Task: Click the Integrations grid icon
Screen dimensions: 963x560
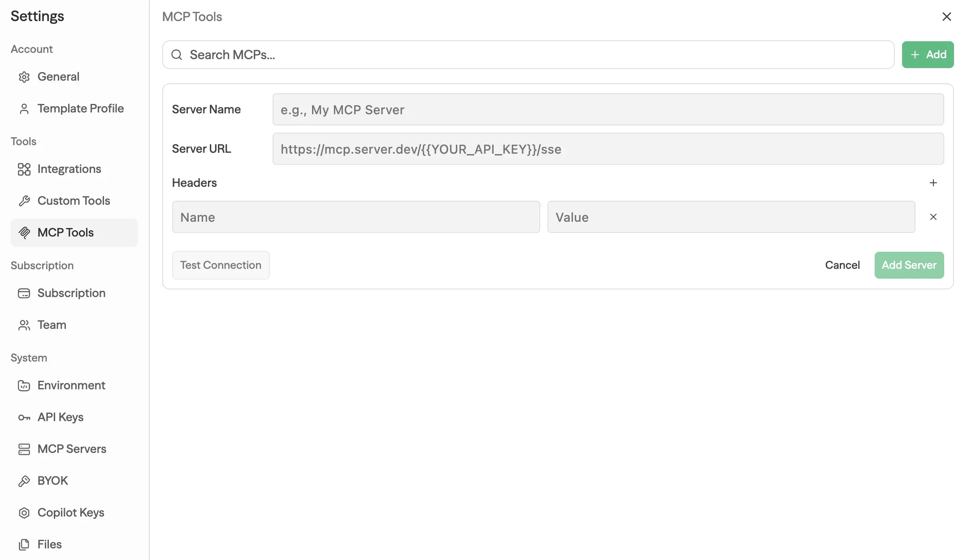Action: [x=24, y=169]
